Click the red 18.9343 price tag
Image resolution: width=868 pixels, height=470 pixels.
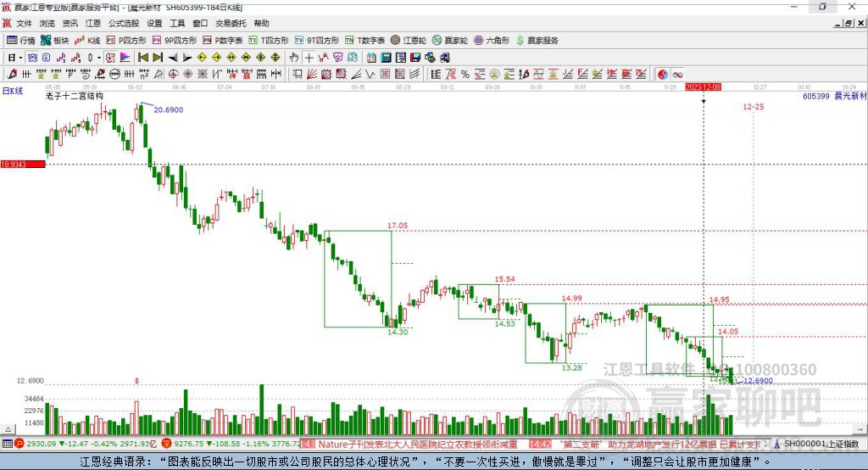(x=23, y=165)
